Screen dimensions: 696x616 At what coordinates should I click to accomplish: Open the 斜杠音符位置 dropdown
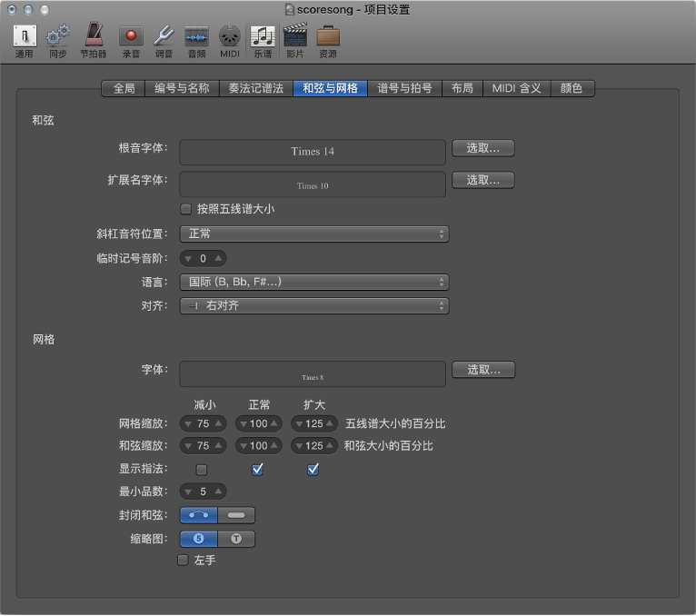click(x=313, y=234)
